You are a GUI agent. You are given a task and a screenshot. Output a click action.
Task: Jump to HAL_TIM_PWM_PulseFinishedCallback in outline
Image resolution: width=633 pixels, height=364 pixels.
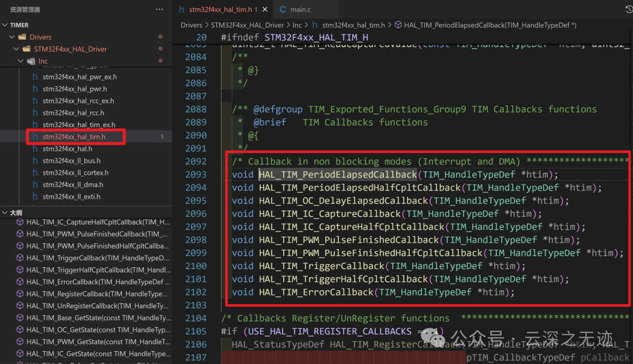pos(97,234)
